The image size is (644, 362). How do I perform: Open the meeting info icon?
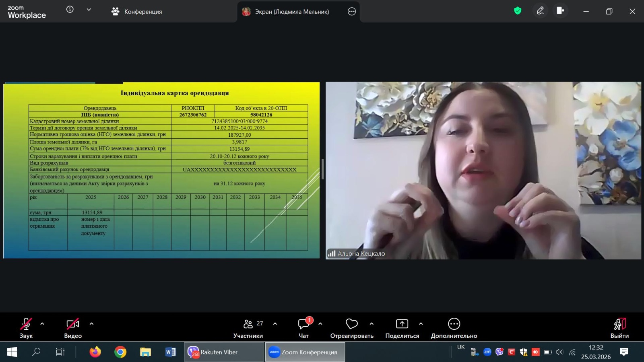point(70,10)
